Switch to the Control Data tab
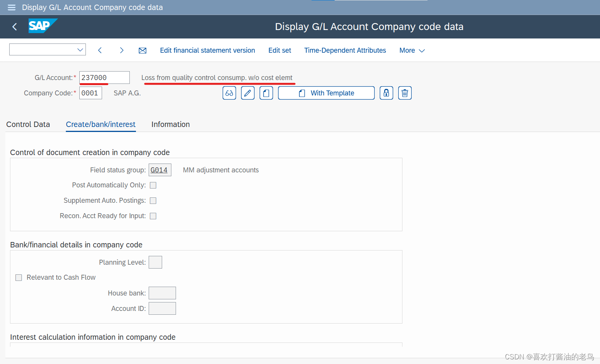 [28, 124]
